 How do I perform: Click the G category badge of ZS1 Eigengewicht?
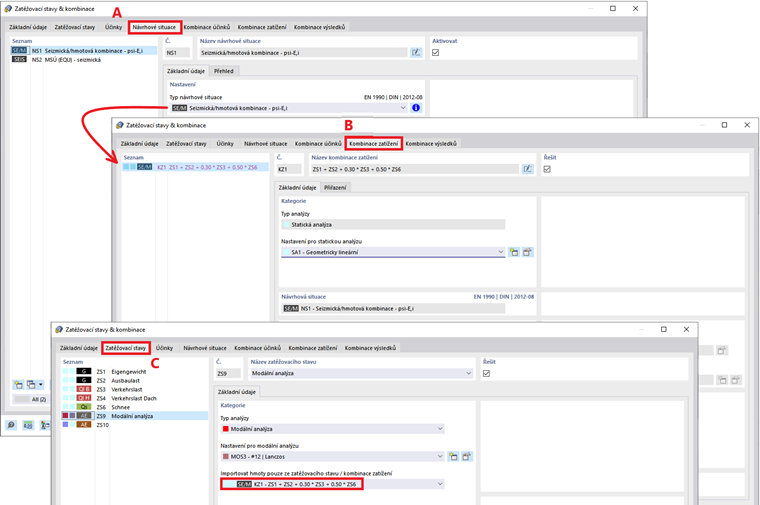pos(84,371)
